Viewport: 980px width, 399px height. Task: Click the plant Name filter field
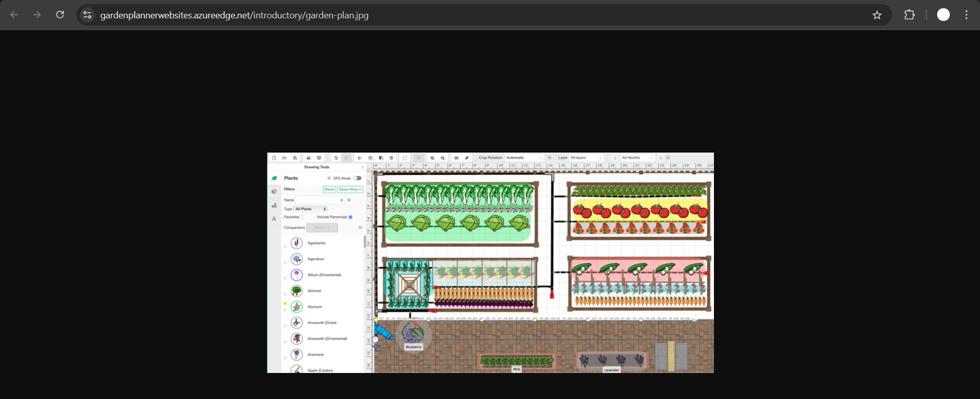pos(317,200)
